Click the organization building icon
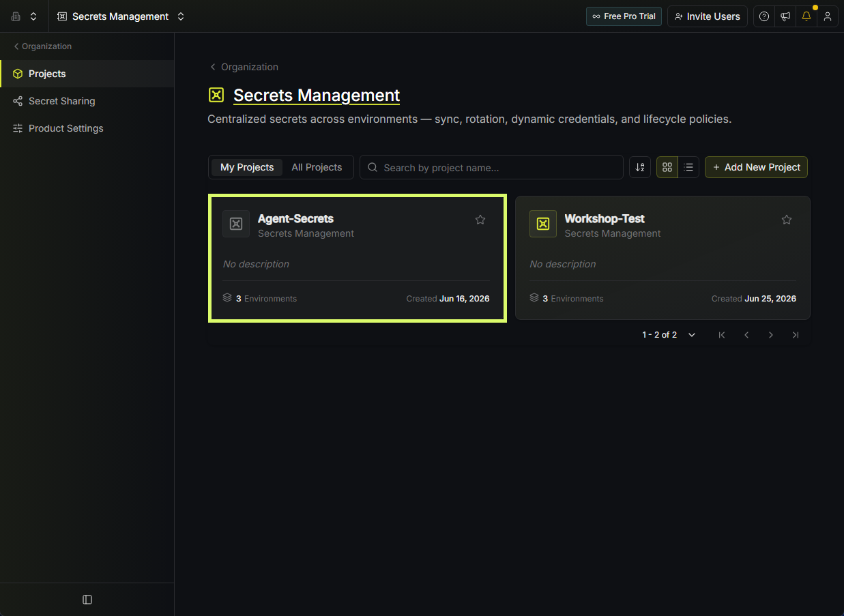 point(16,16)
